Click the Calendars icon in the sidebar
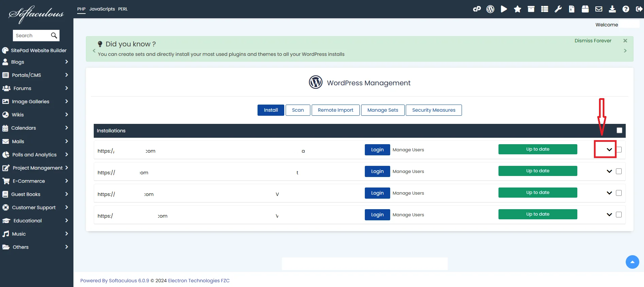The height and width of the screenshot is (287, 644). (x=5, y=128)
